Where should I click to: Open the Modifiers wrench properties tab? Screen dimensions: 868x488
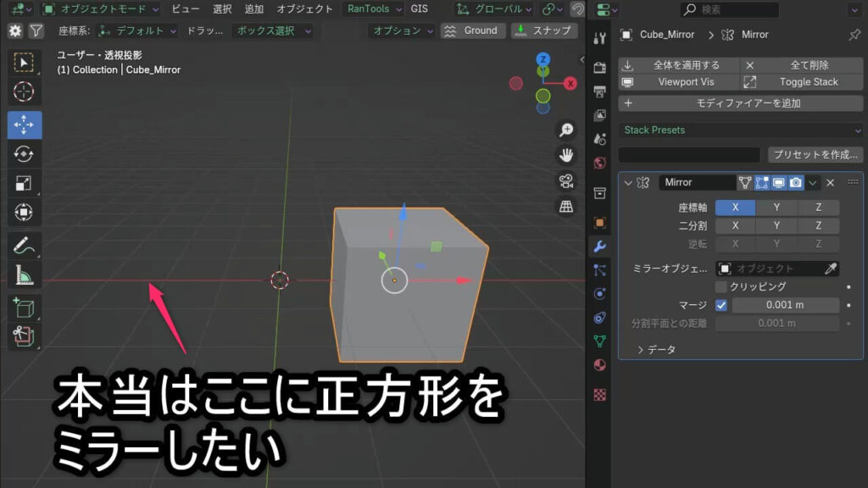[599, 247]
